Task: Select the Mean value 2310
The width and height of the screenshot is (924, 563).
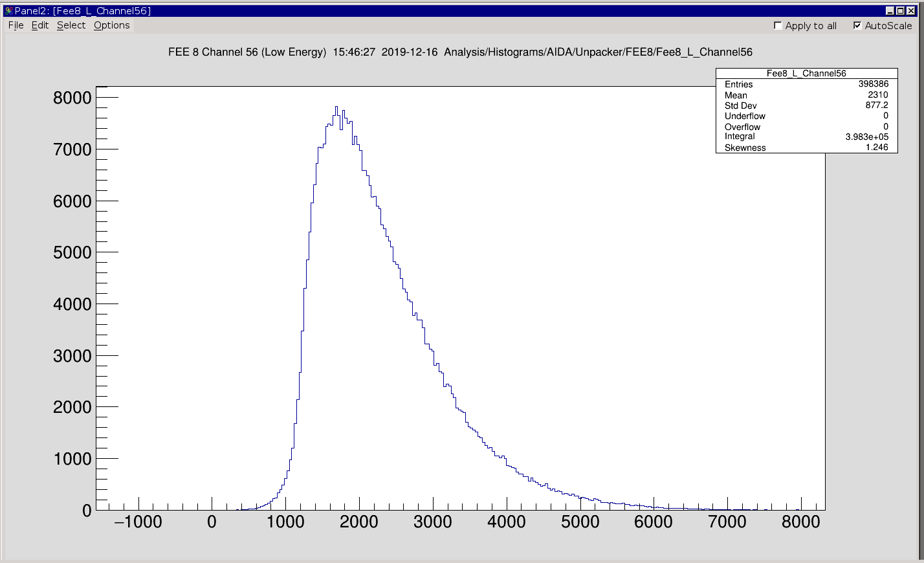Action: point(878,94)
